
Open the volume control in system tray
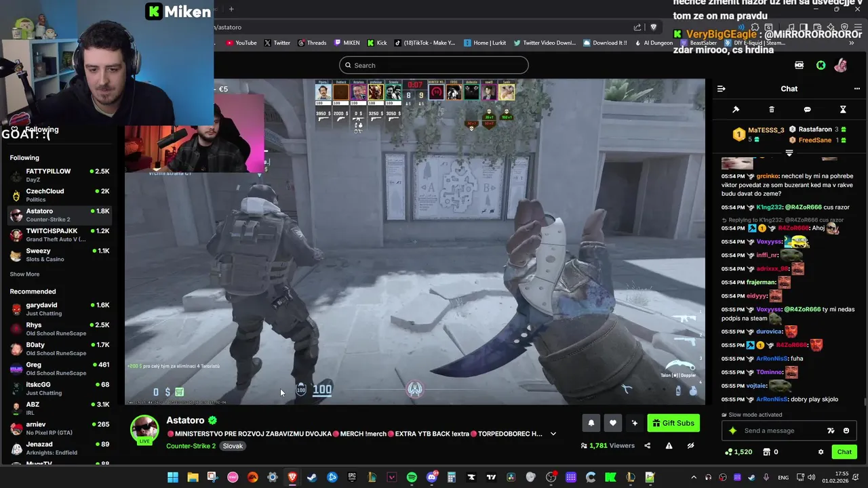(x=812, y=478)
